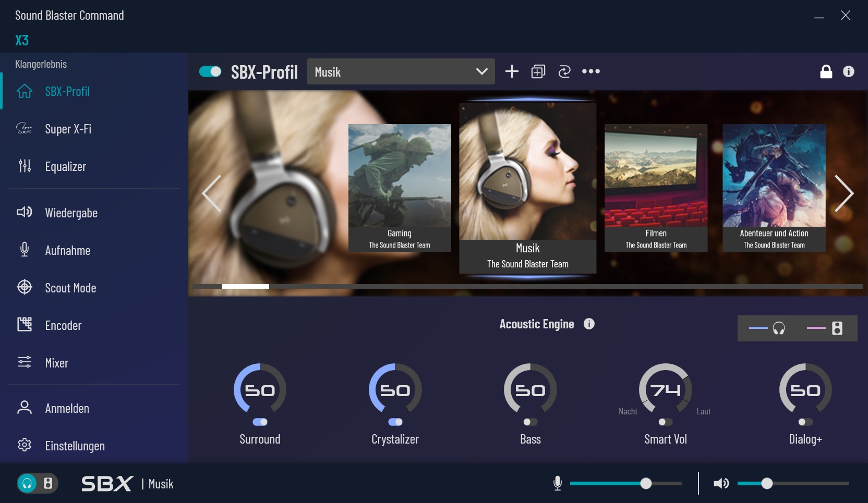
Task: Click the plus icon to add profile
Action: [x=512, y=71]
